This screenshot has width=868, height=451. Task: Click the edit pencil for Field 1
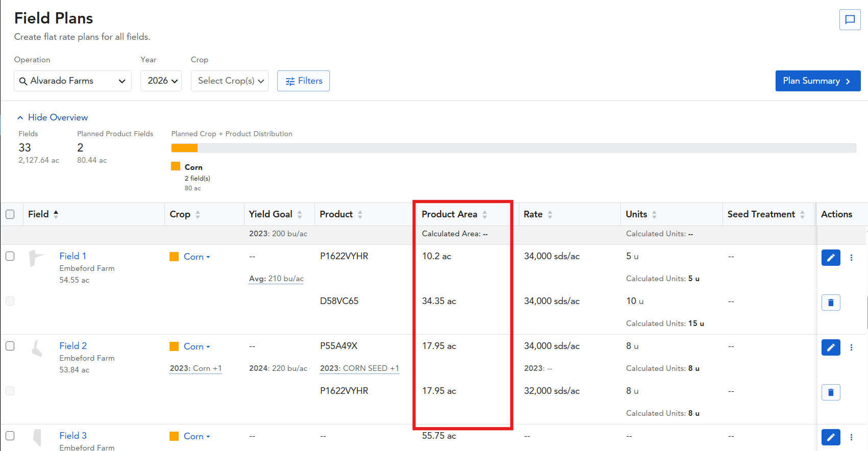click(x=831, y=258)
